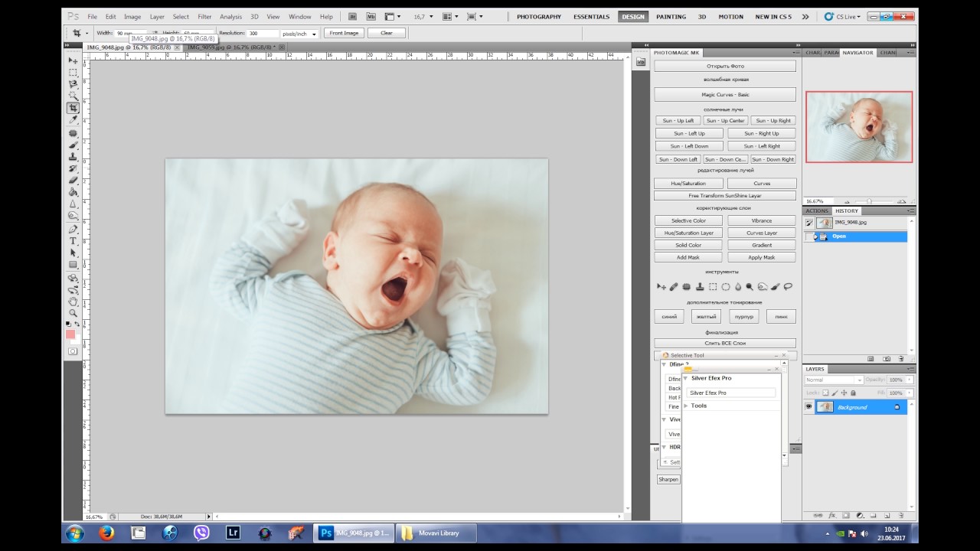Select the Clone Stamp tool in left toolbar
Image resolution: width=980 pixels, height=551 pixels.
(x=73, y=156)
